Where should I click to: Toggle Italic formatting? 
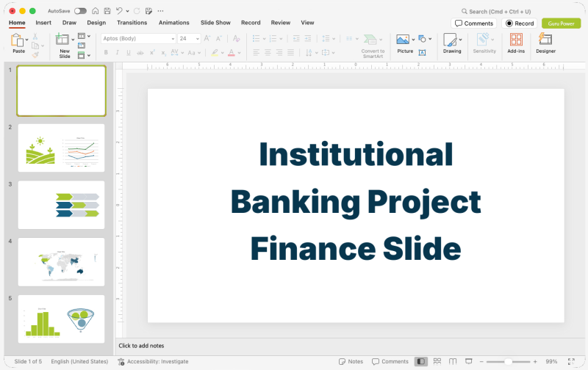[118, 53]
